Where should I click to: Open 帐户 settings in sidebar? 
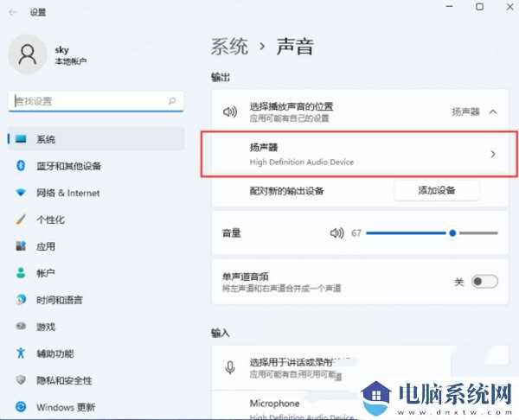click(x=96, y=273)
